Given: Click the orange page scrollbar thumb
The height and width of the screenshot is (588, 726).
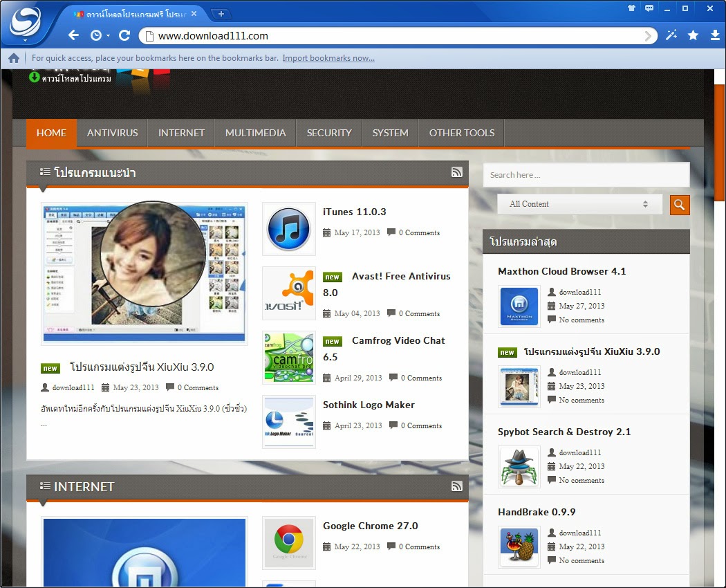Looking at the screenshot, I should point(720,143).
